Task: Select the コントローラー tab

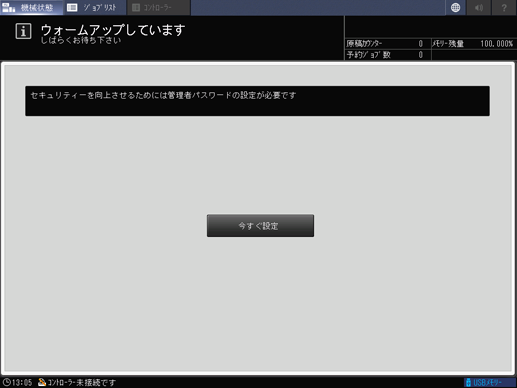Action: [x=159, y=7]
